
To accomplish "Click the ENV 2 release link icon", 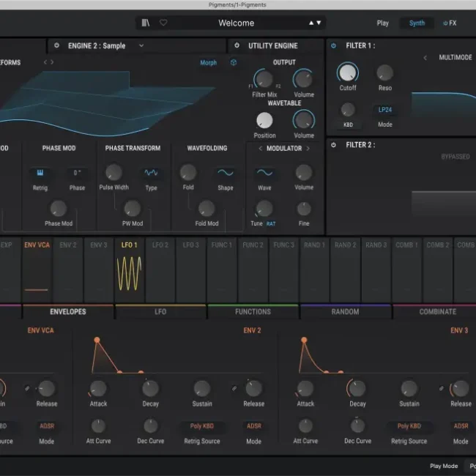I will point(234,388).
